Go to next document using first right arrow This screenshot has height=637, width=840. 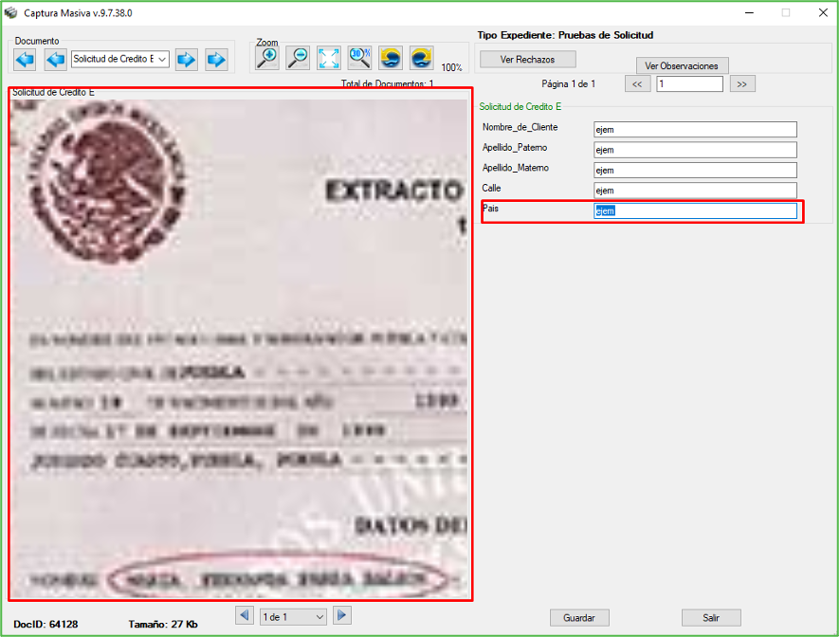pyautogui.click(x=187, y=60)
